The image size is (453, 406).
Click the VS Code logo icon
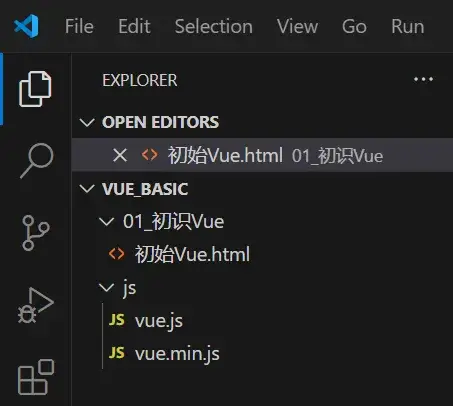pos(26,26)
